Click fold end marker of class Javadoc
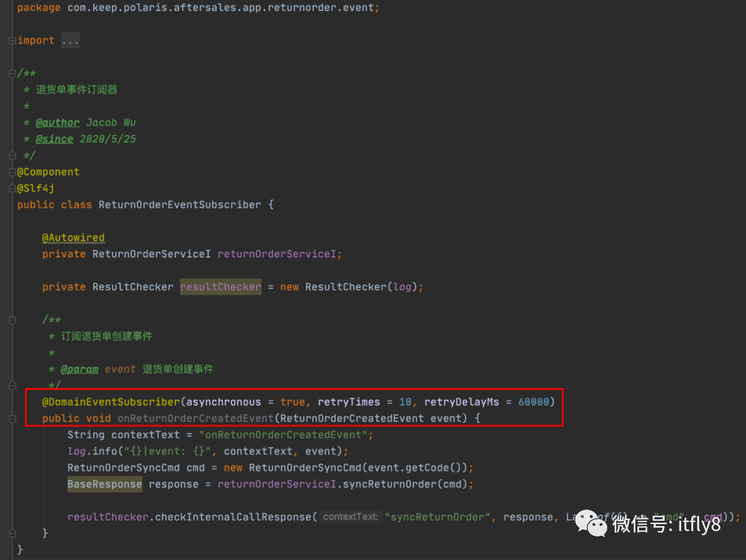This screenshot has width=746, height=560. (x=12, y=155)
